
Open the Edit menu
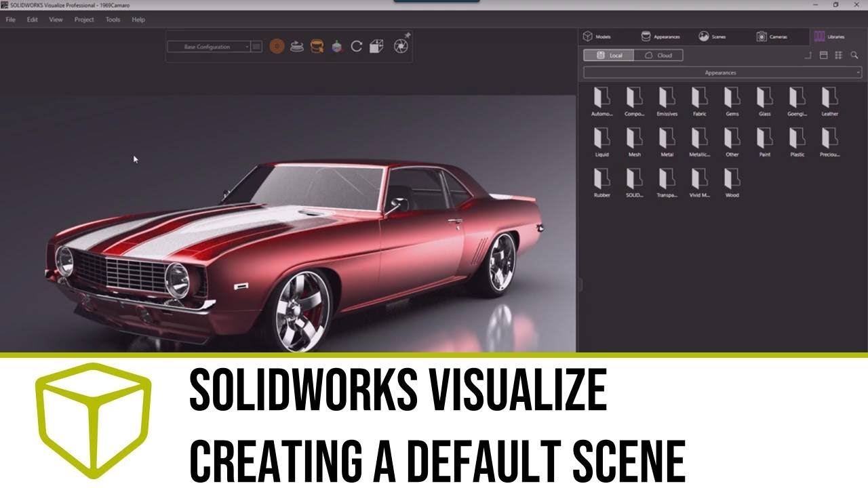(x=33, y=20)
